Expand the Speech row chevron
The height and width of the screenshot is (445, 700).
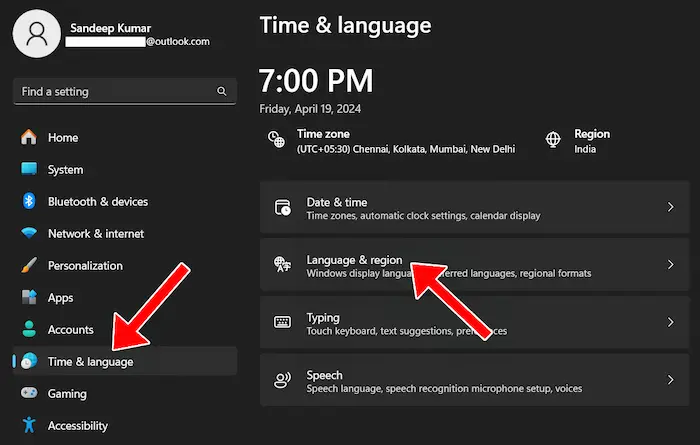coord(670,380)
